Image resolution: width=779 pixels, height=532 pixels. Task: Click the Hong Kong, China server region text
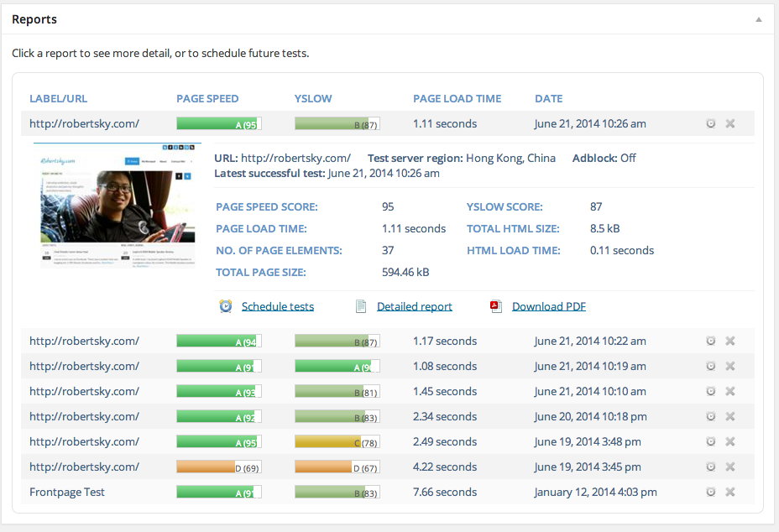coord(510,158)
